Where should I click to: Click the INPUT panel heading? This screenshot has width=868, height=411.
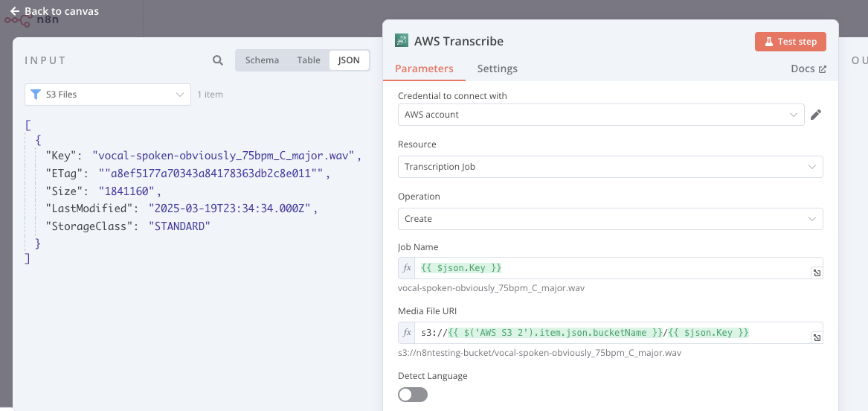[x=45, y=60]
